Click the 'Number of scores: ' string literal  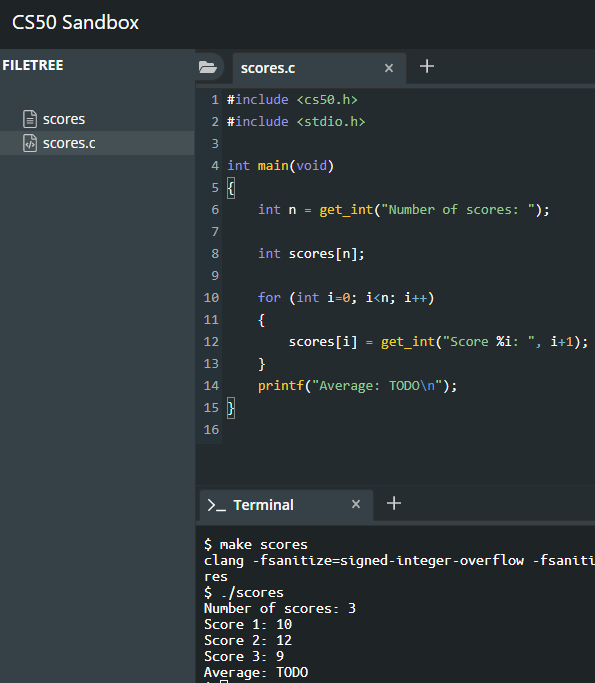click(458, 210)
